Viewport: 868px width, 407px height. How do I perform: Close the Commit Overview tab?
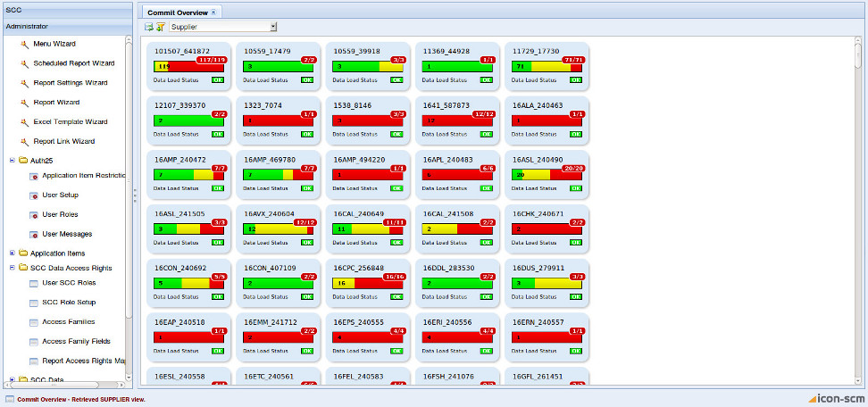click(x=214, y=12)
